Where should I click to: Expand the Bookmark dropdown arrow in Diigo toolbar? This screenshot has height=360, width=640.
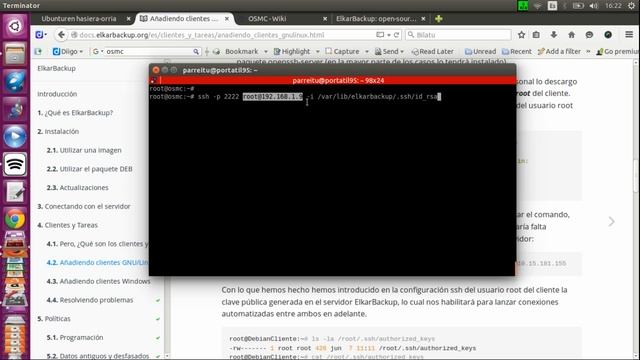(x=266, y=51)
